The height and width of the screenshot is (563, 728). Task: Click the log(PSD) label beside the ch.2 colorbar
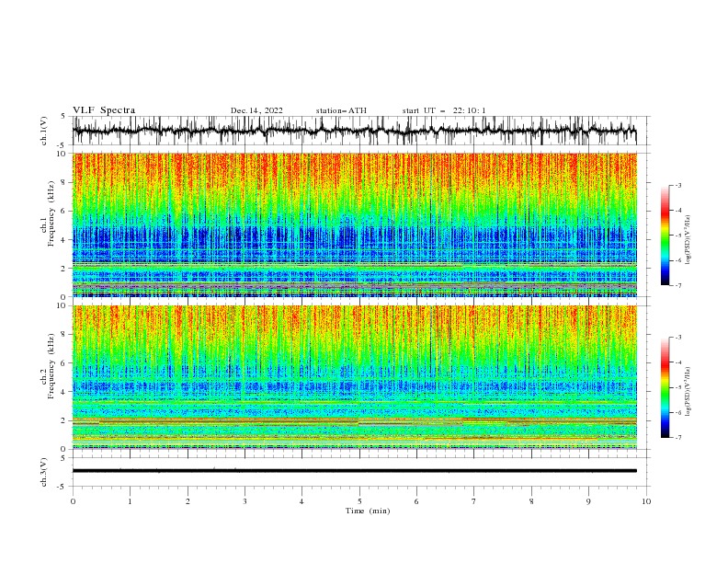(688, 393)
